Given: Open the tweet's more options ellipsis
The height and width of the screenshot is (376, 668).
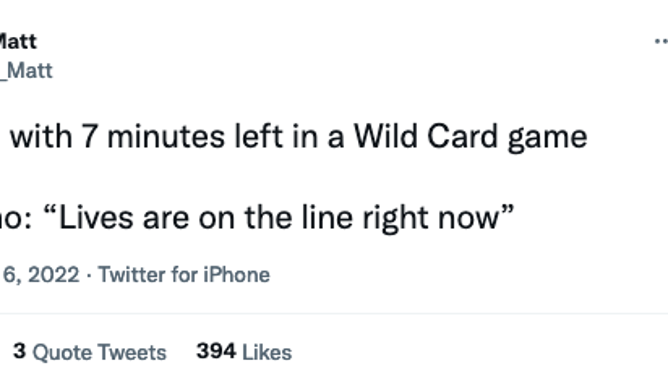Looking at the screenshot, I should coord(661,41).
